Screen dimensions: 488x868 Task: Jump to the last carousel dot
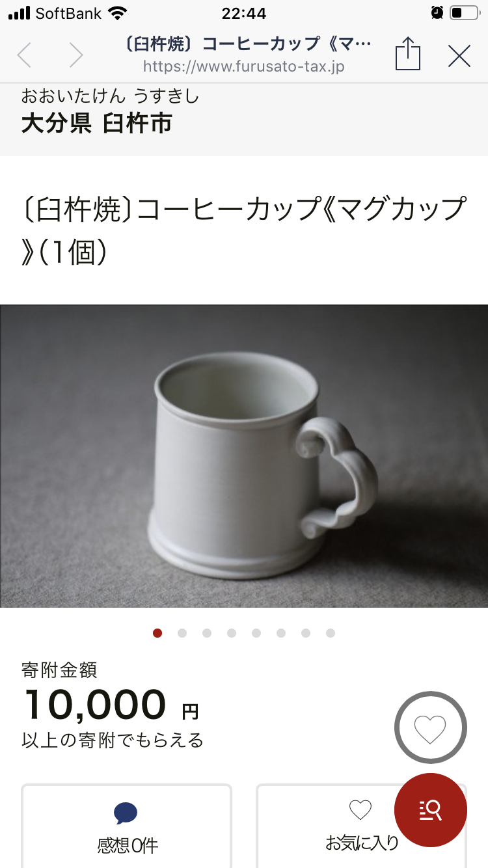331,633
